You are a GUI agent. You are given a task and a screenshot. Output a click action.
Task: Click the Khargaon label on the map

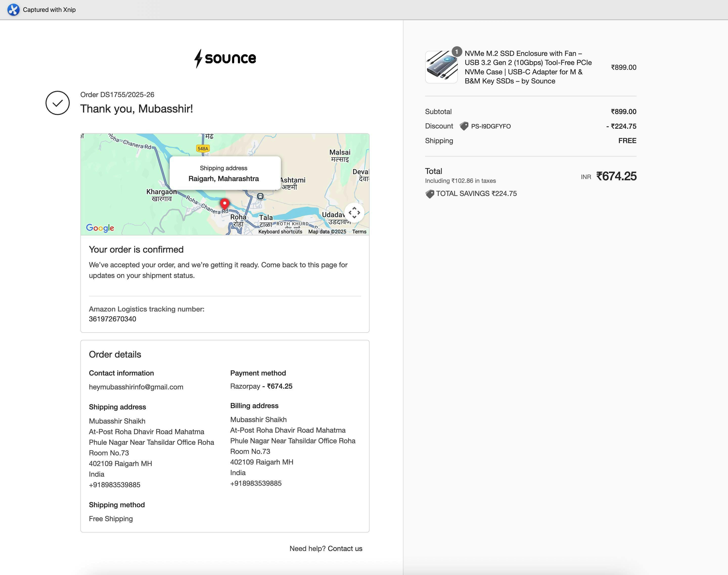tap(161, 195)
